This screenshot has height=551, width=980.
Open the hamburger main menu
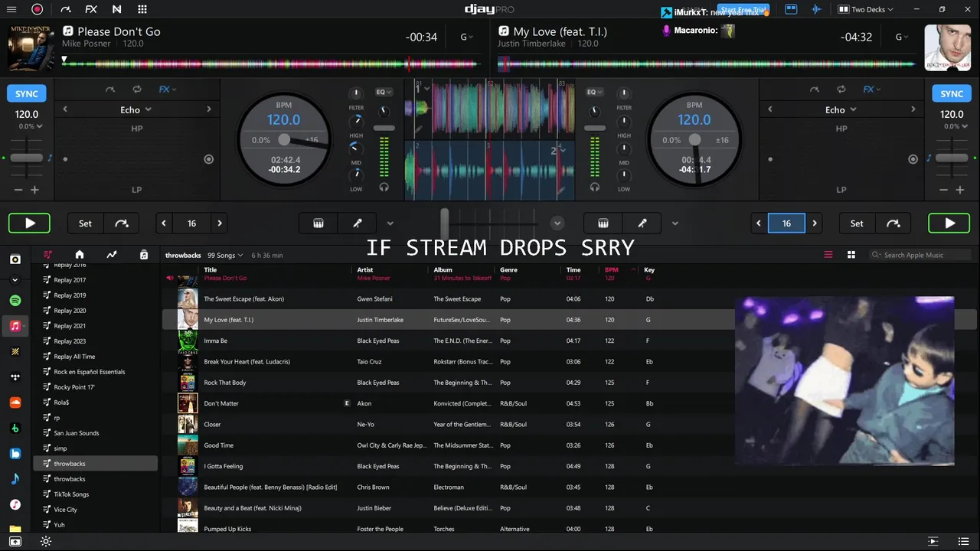11,9
